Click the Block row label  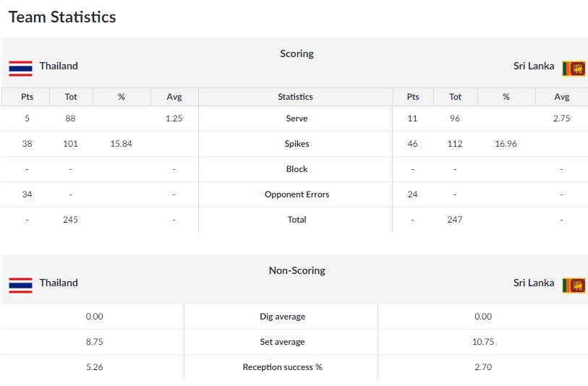(297, 169)
